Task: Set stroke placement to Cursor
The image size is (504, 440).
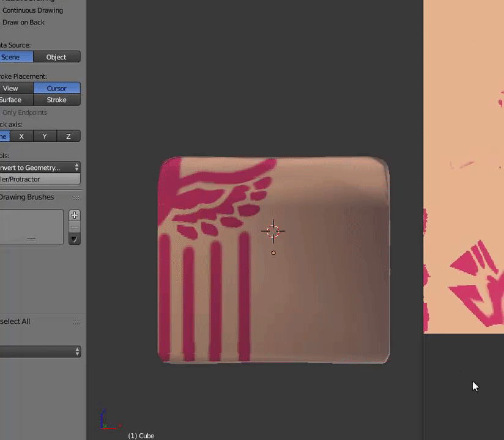Action: pyautogui.click(x=56, y=88)
